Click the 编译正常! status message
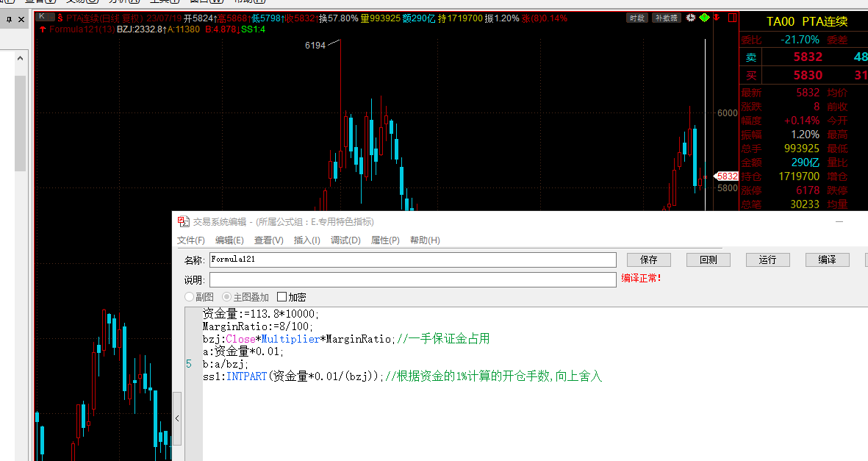The height and width of the screenshot is (461, 868). 641,278
